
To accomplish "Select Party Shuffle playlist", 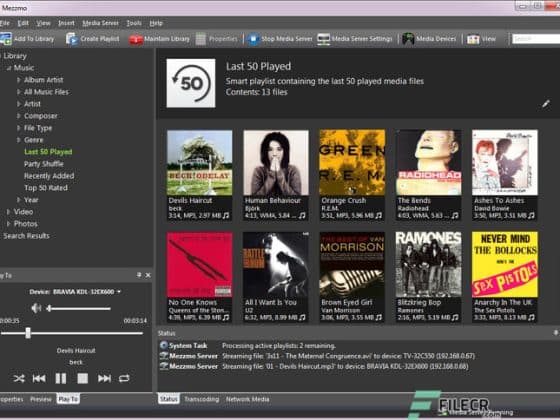I will (x=44, y=164).
